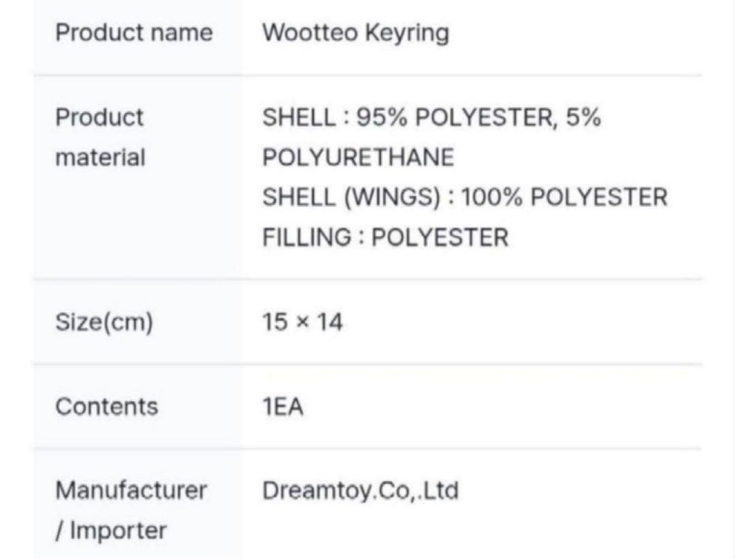
Task: Select the "SHELL (WINGS) : 100% POLYESTER" line
Action: coord(465,197)
